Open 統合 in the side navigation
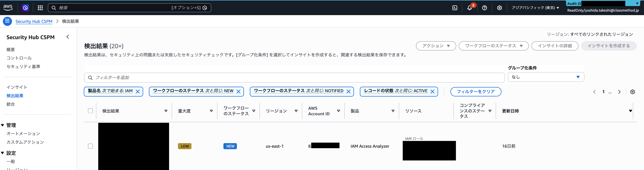The height and width of the screenshot is (170, 644). (11, 104)
